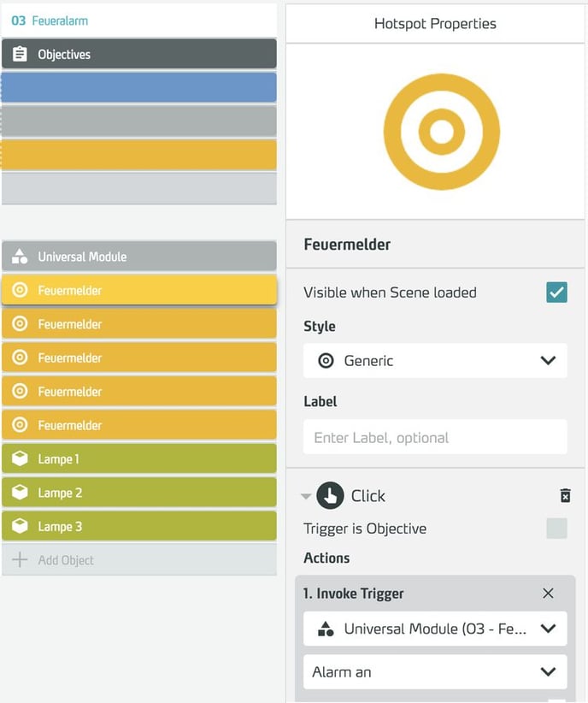The height and width of the screenshot is (703, 588).
Task: Select the blue bar under Objectives
Action: (x=139, y=88)
